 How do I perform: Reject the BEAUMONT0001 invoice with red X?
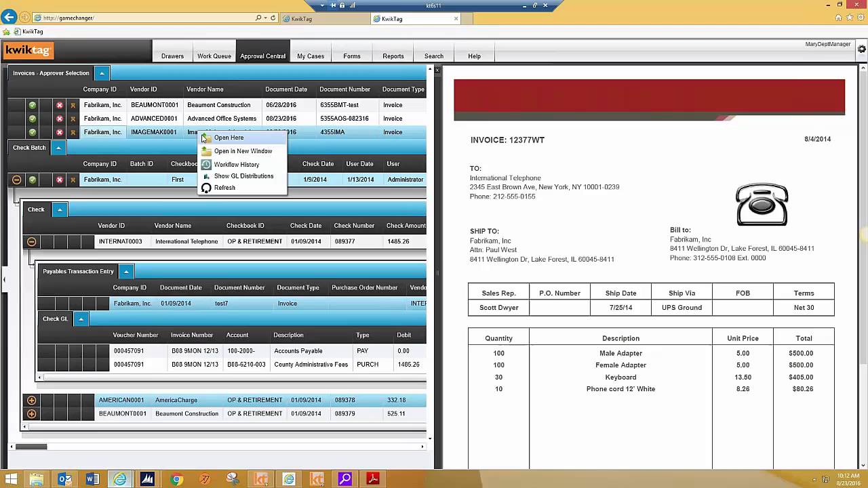pos(60,105)
